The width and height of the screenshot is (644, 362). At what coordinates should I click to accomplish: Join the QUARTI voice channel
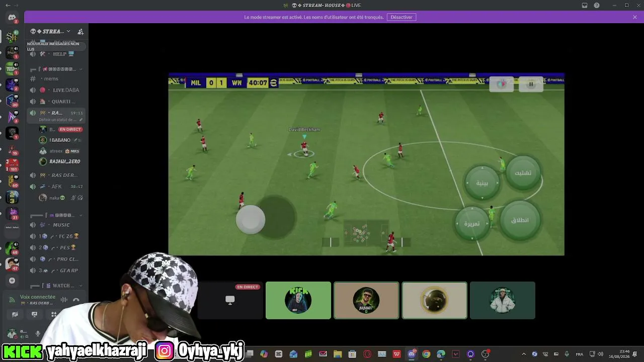tap(56, 102)
